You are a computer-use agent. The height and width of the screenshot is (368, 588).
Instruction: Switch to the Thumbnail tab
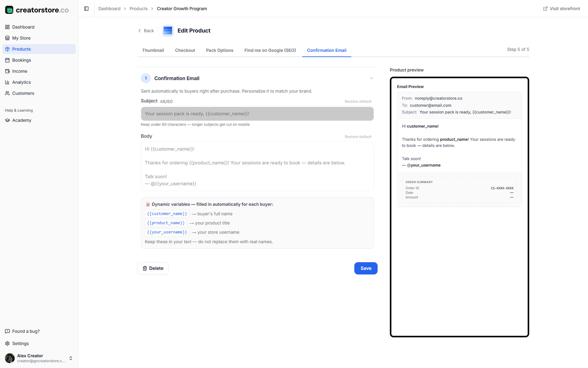coord(153,50)
